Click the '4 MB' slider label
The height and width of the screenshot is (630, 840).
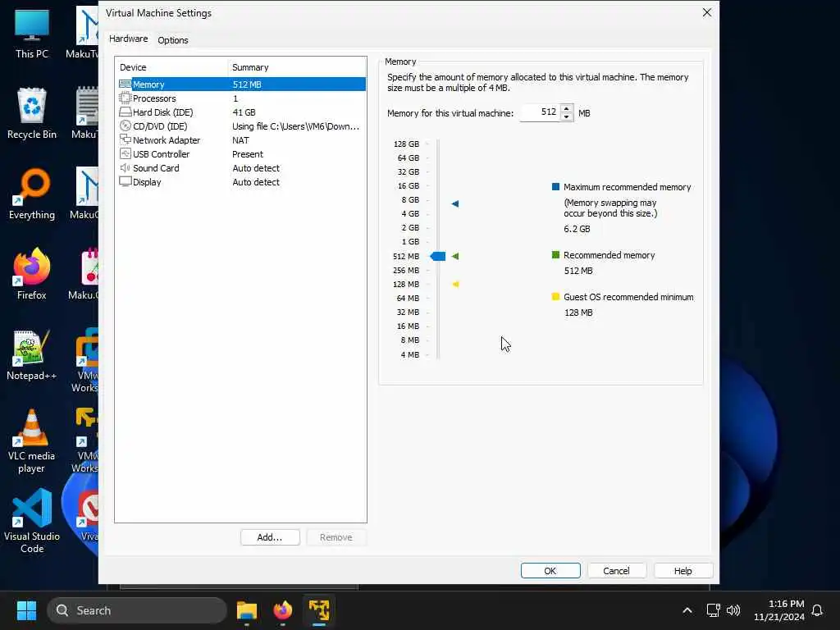410,354
